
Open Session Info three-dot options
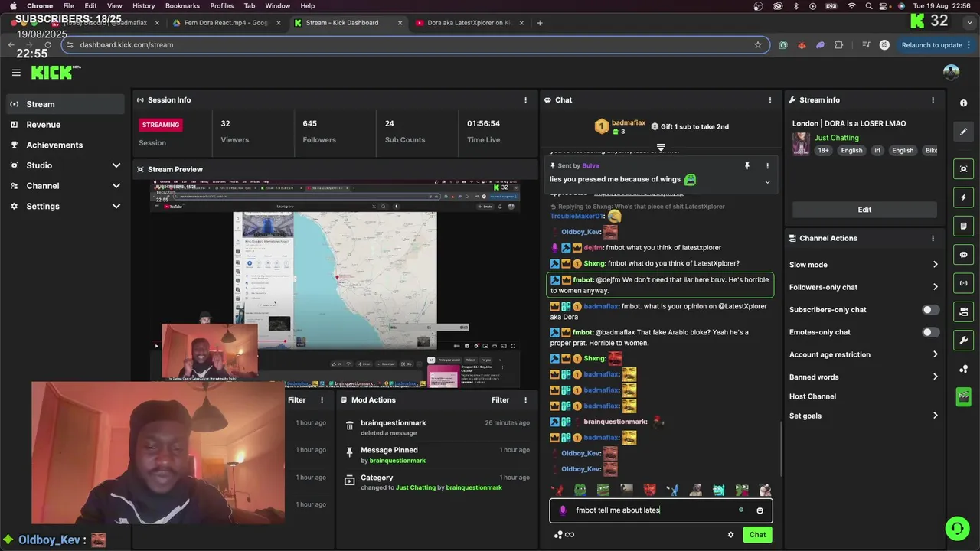pyautogui.click(x=525, y=100)
